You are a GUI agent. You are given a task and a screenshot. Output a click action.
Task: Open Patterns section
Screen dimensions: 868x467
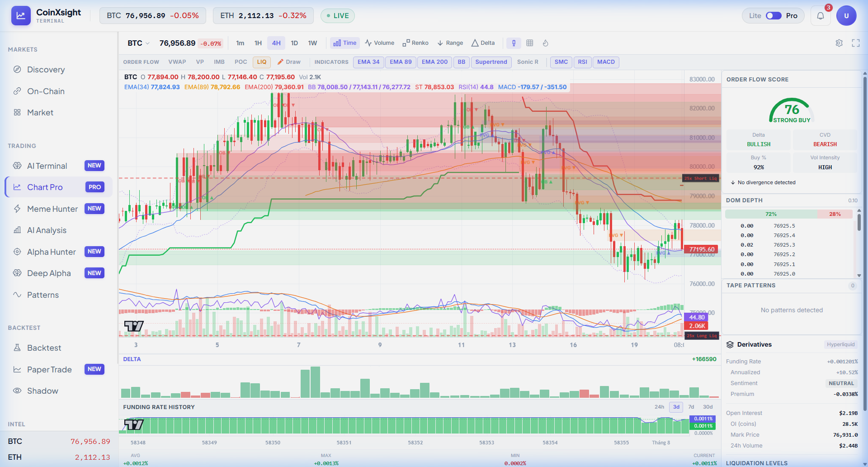click(x=59, y=295)
